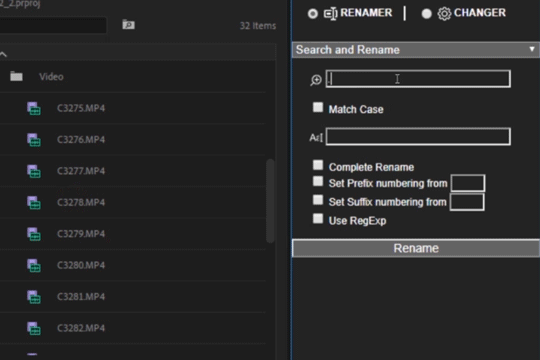540x360 pixels.
Task: Select the C3277.MP4 file name
Action: coord(81,171)
